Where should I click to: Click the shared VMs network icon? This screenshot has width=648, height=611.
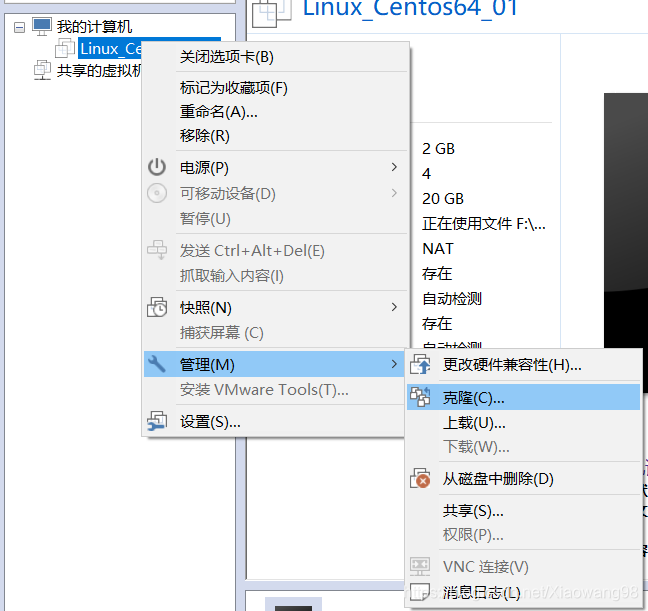click(42, 70)
